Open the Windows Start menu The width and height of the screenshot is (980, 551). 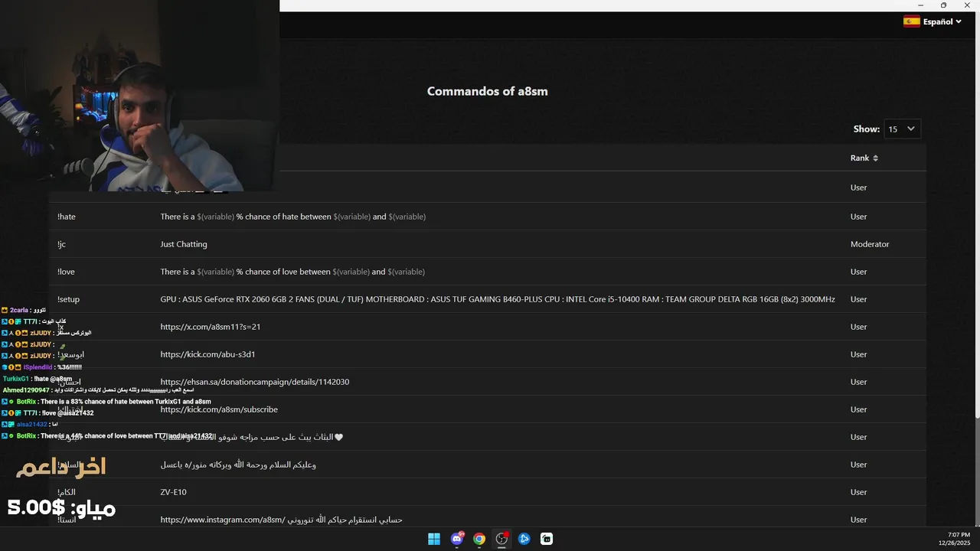click(x=434, y=539)
